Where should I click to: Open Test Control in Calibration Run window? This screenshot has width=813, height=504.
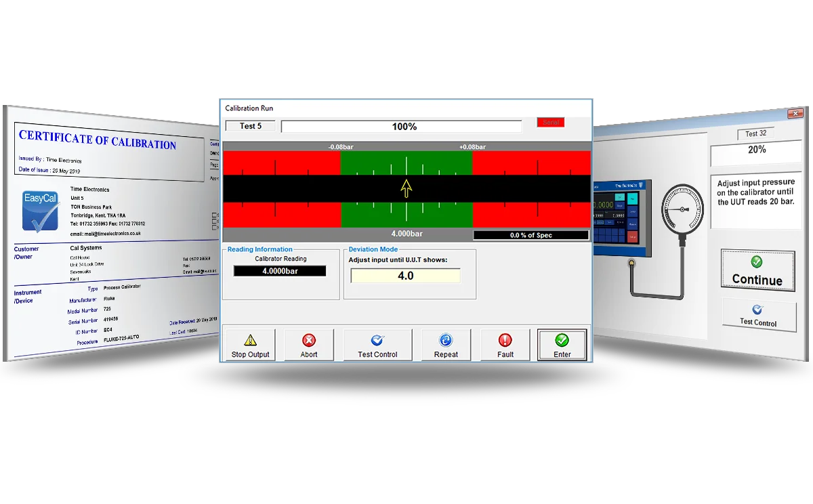click(x=377, y=345)
